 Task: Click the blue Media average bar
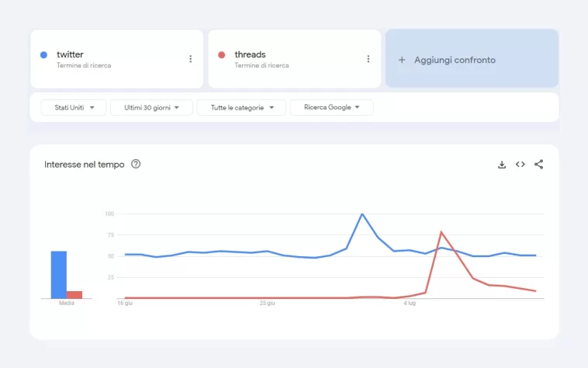point(59,275)
